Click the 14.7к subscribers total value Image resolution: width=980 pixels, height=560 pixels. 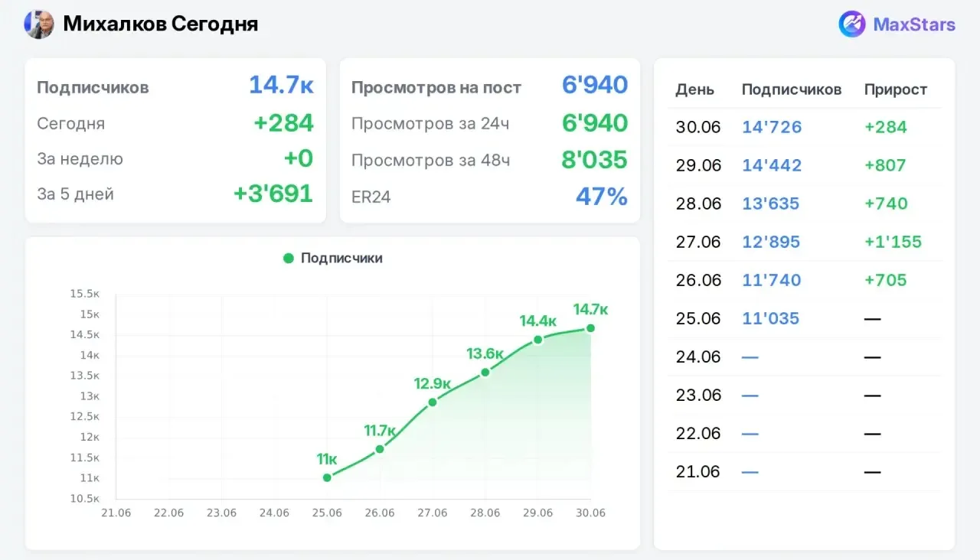click(x=281, y=85)
